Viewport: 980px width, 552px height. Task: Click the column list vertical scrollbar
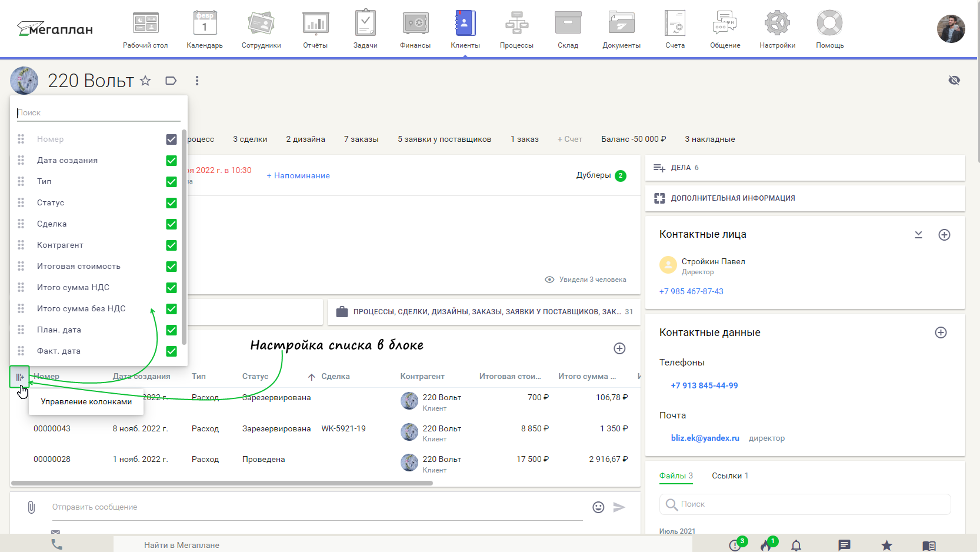tap(184, 237)
